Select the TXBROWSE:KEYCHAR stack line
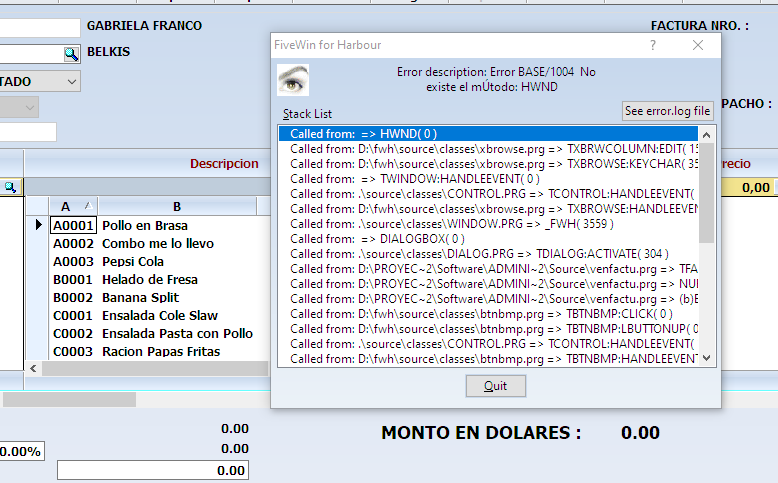The width and height of the screenshot is (778, 483). [488, 164]
